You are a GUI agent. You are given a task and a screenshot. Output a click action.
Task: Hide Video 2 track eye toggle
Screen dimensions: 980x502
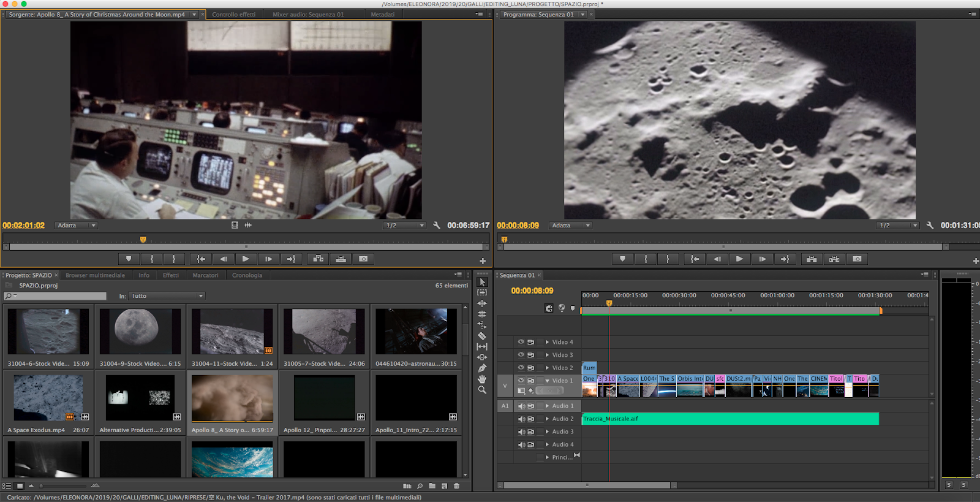tap(521, 368)
